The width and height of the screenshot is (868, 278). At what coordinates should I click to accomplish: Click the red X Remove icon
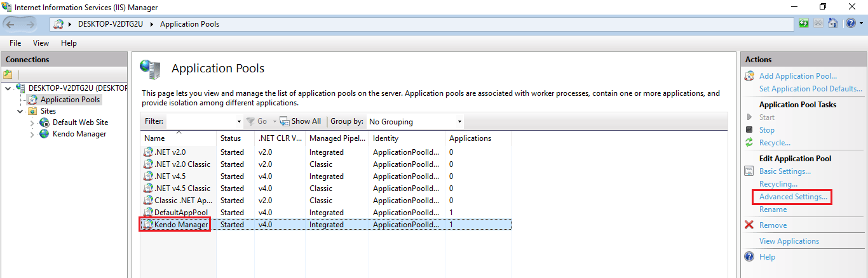click(749, 225)
